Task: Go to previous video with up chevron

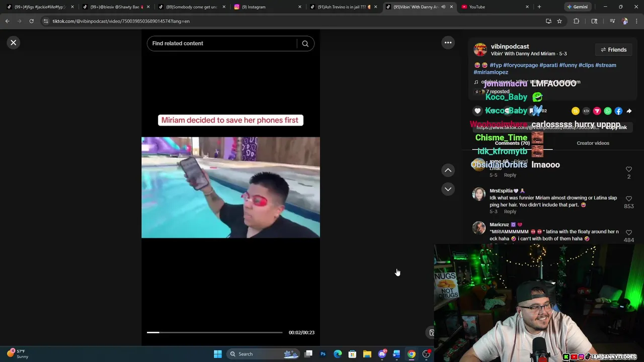Action: [448, 170]
